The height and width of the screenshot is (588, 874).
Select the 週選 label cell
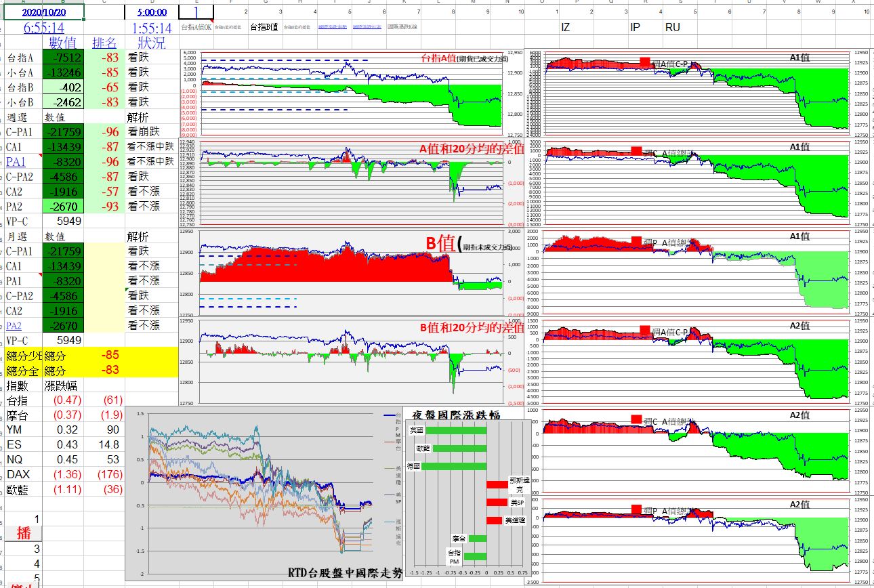[23, 117]
